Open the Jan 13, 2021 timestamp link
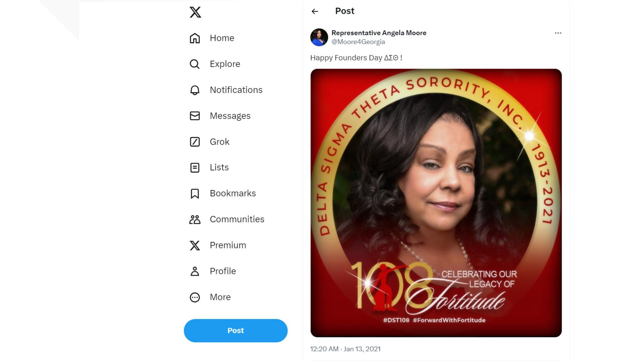Viewport: 644px width, 362px height. [345, 349]
